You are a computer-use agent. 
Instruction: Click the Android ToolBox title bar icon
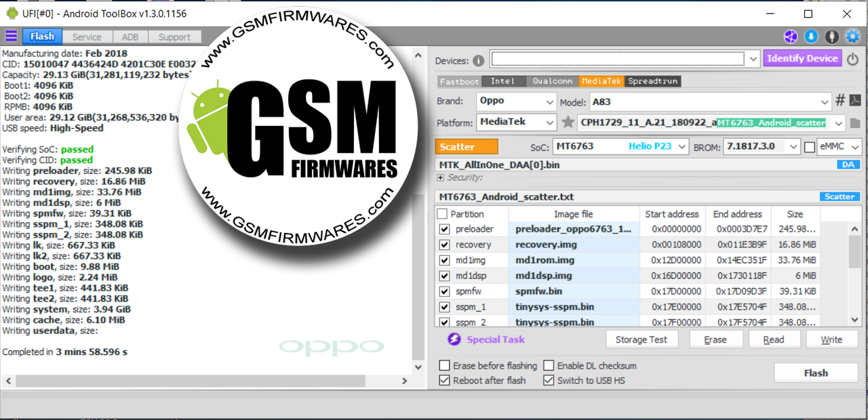[12, 13]
